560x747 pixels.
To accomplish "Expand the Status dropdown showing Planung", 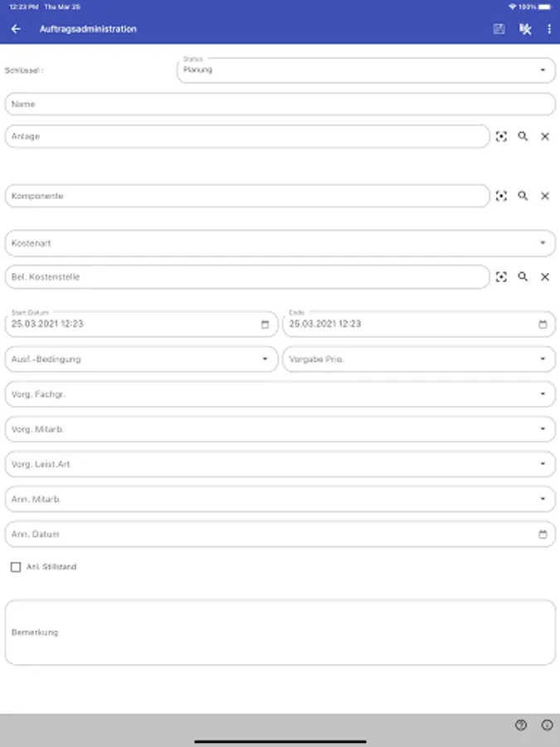I will tap(366, 71).
